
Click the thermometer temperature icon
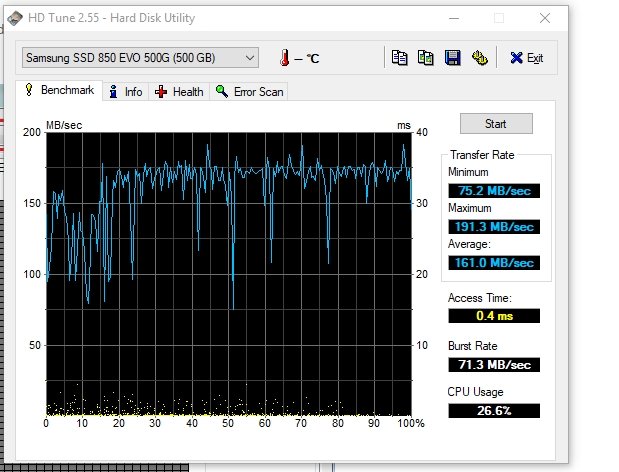pos(284,58)
